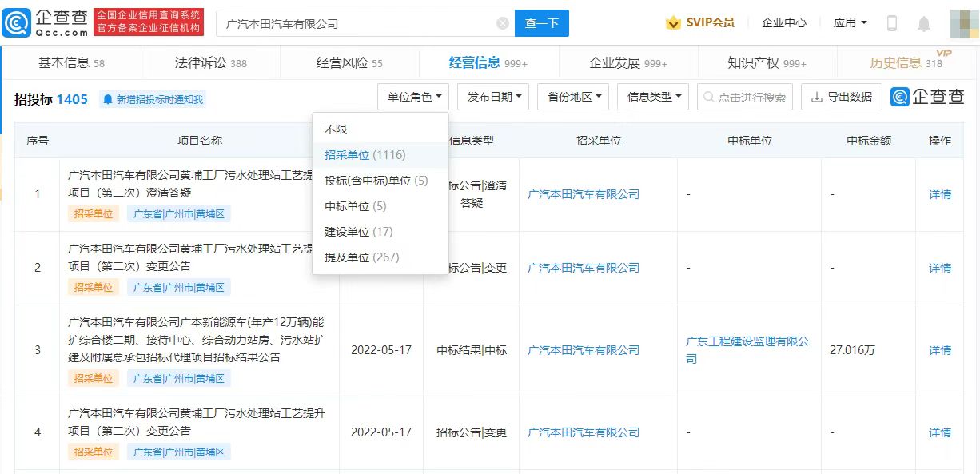Open row 3 project title 招标结果公告
This screenshot has width=980, height=474.
tap(197, 340)
